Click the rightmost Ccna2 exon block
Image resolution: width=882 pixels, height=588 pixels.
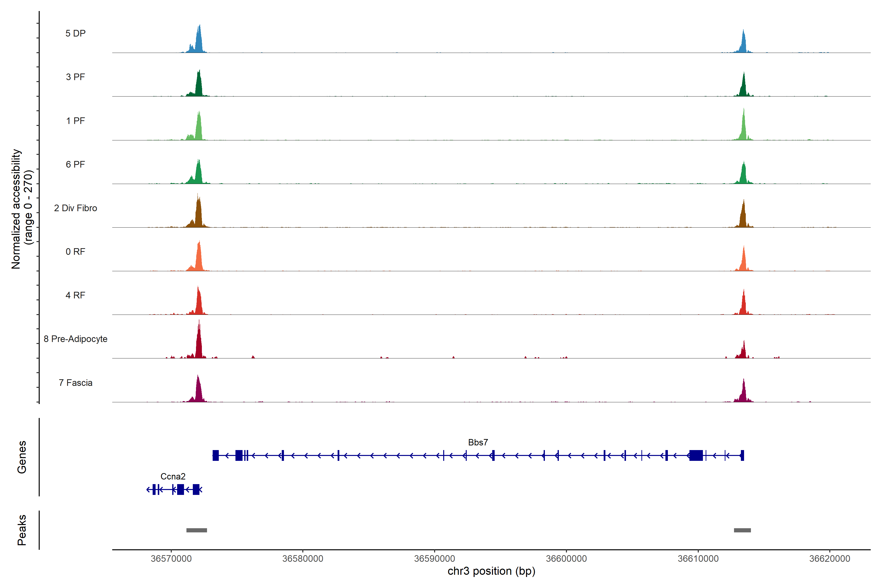(x=196, y=489)
